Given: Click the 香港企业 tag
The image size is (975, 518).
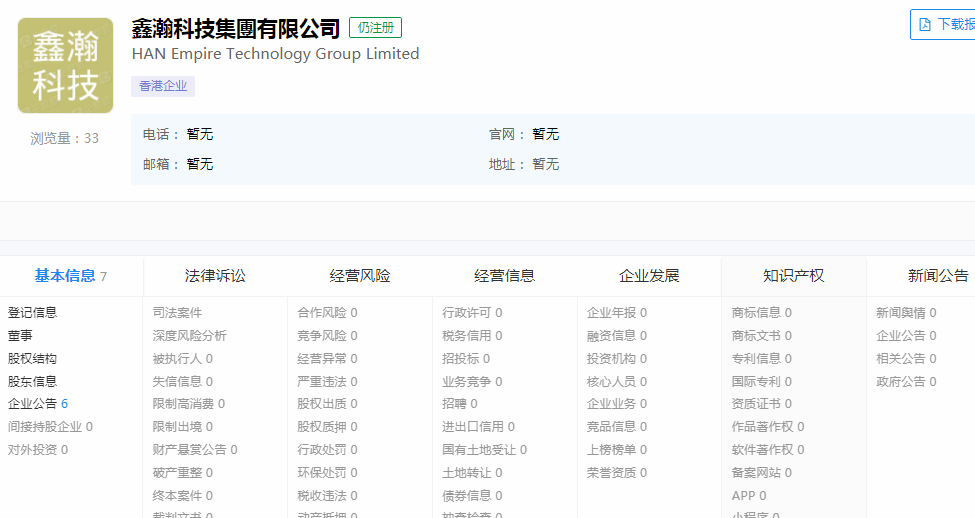Looking at the screenshot, I should pos(163,86).
